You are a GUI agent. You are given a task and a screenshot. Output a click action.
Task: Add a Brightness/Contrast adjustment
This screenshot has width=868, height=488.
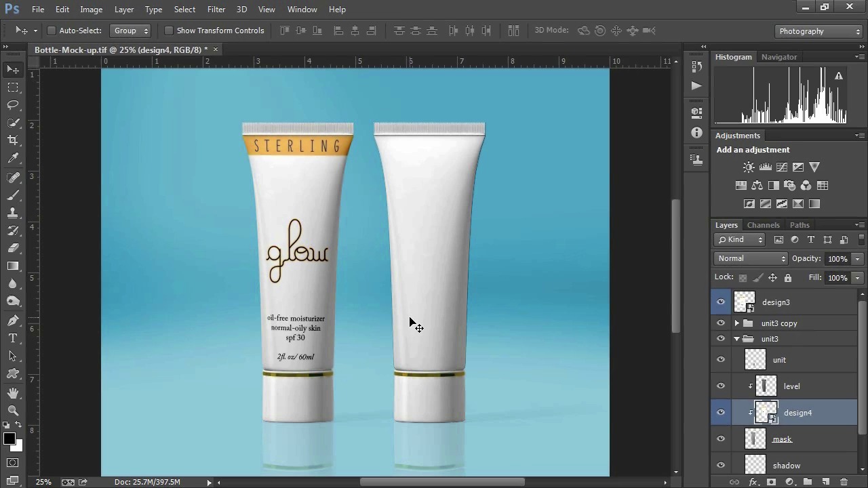click(x=749, y=167)
